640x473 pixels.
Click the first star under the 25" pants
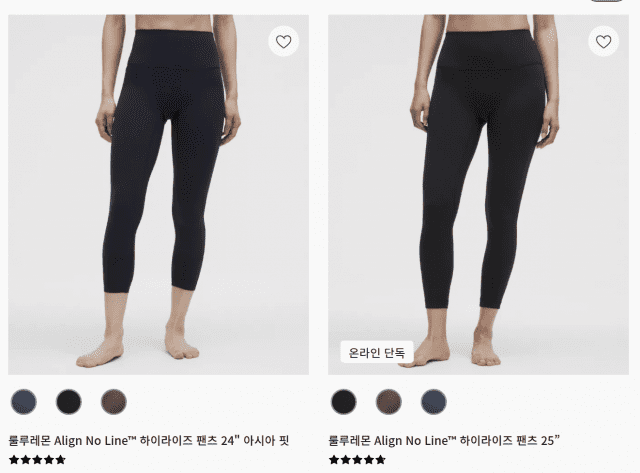(334, 460)
